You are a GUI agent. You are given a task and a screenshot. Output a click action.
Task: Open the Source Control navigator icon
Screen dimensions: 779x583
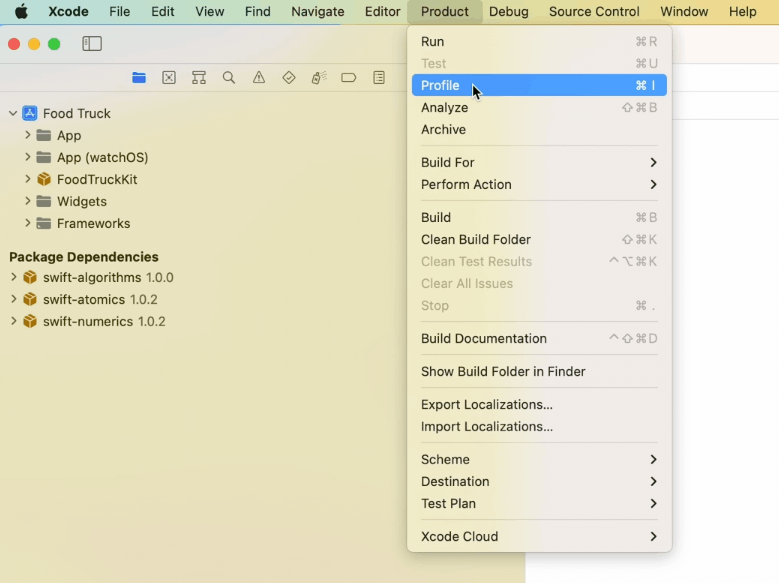coord(169,78)
